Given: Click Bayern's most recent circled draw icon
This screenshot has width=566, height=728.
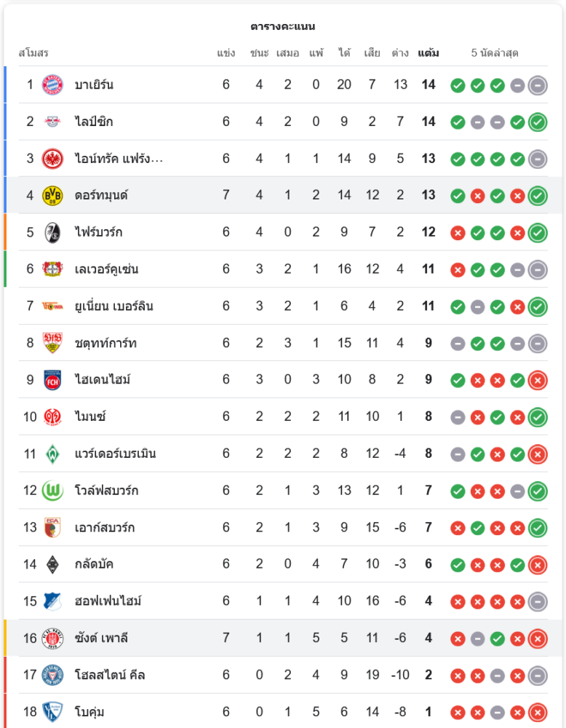Looking at the screenshot, I should point(538,85).
